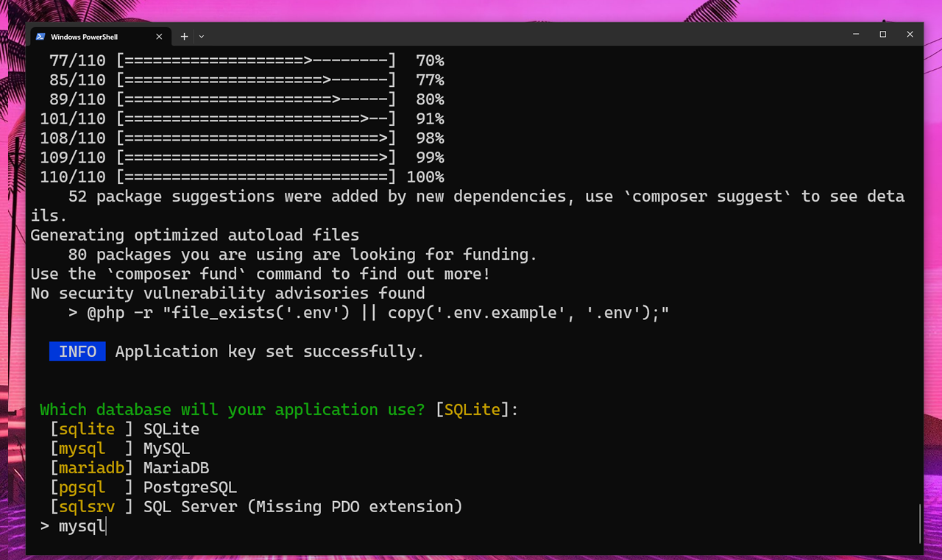Click the blue INFO badge
This screenshot has width=942, height=560.
coord(77,352)
